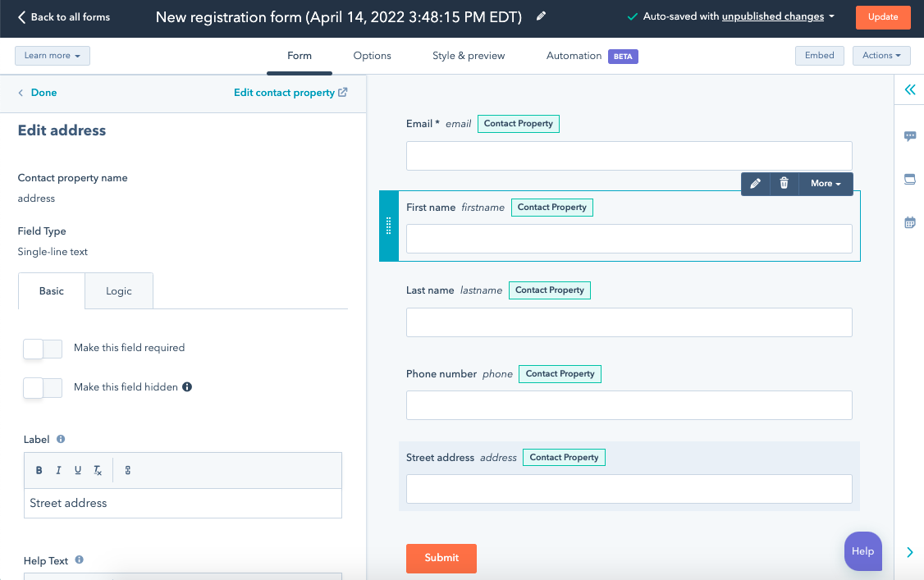
Task: Click the Label text box containing Street address
Action: pyautogui.click(x=183, y=504)
